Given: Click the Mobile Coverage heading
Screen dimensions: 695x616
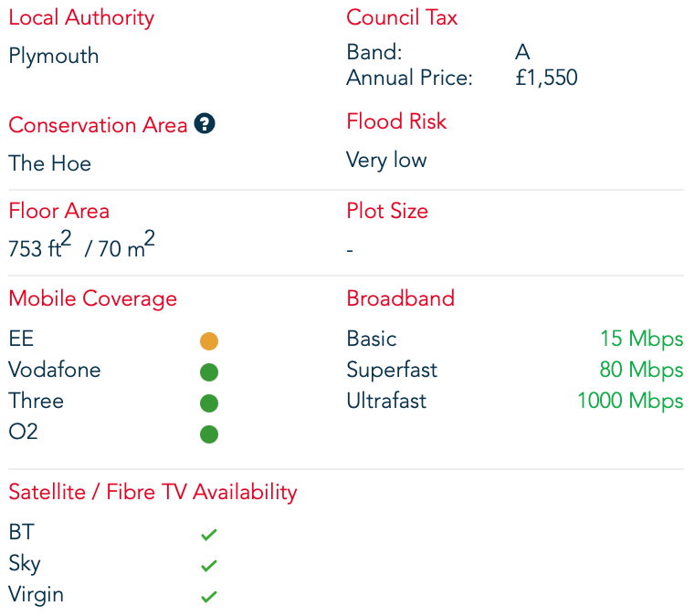Looking at the screenshot, I should tap(92, 298).
